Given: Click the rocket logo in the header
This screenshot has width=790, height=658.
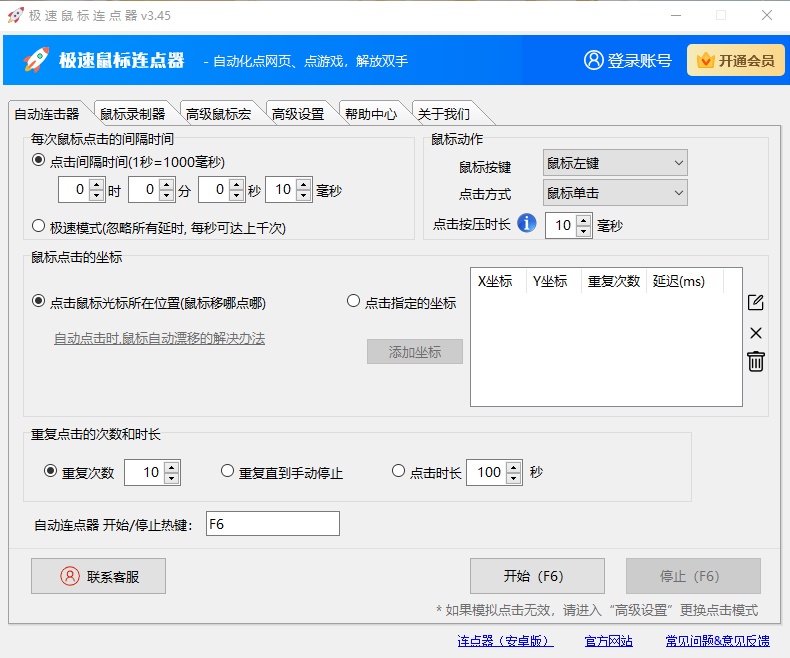Looking at the screenshot, I should (x=36, y=60).
